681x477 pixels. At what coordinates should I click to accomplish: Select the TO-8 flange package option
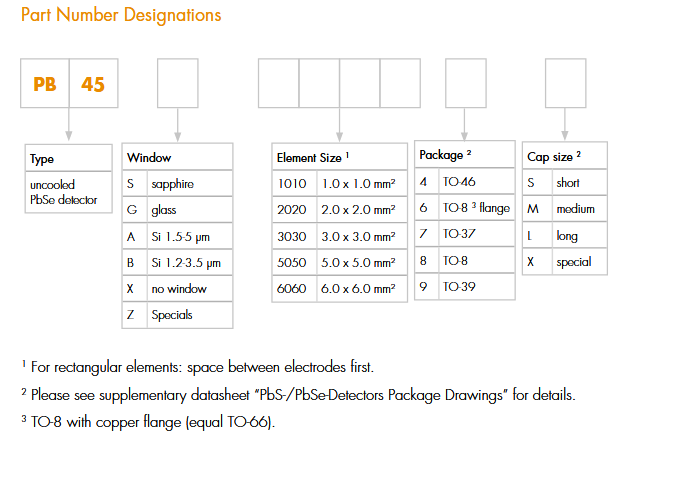point(465,208)
